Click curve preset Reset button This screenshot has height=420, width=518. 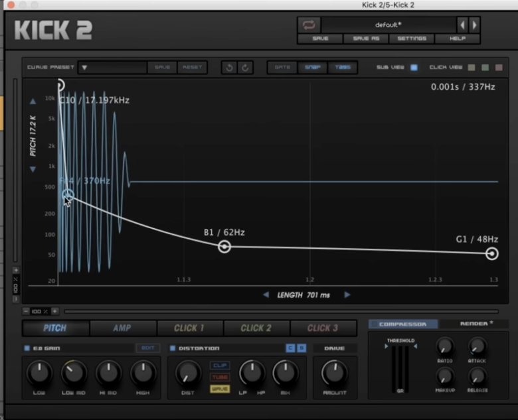tap(193, 68)
